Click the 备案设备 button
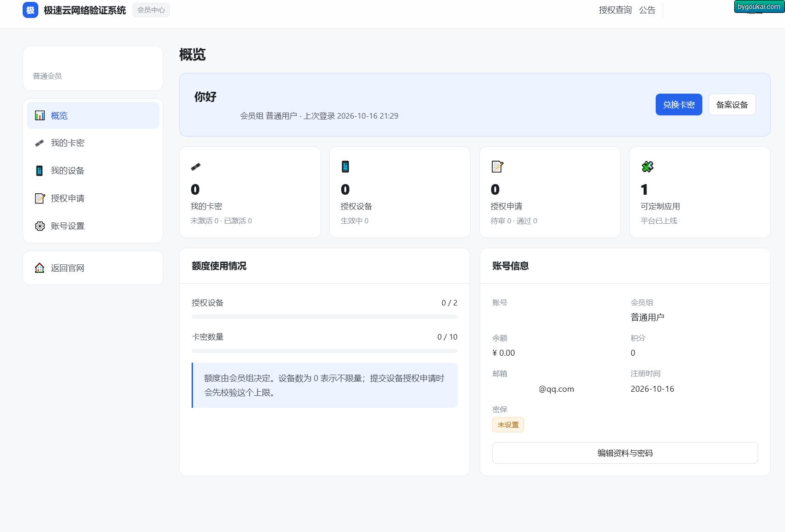 (732, 105)
